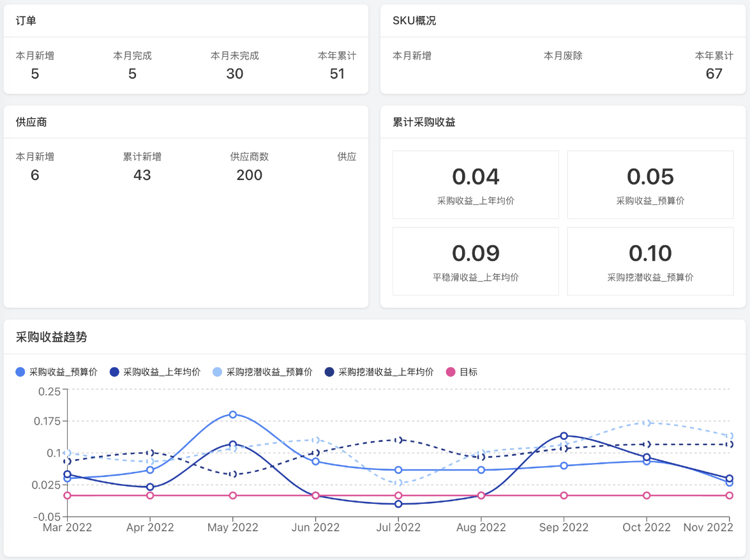Open the 0.04 采购收益_上年均价 card

point(476,185)
